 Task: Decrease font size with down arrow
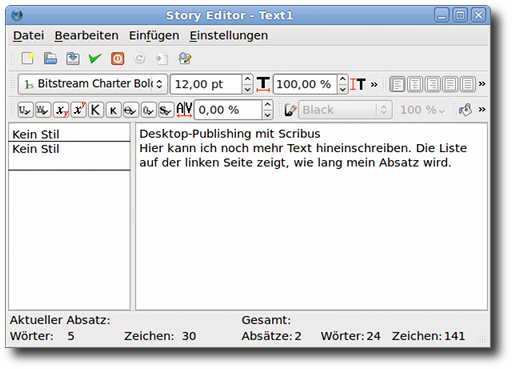[x=247, y=89]
